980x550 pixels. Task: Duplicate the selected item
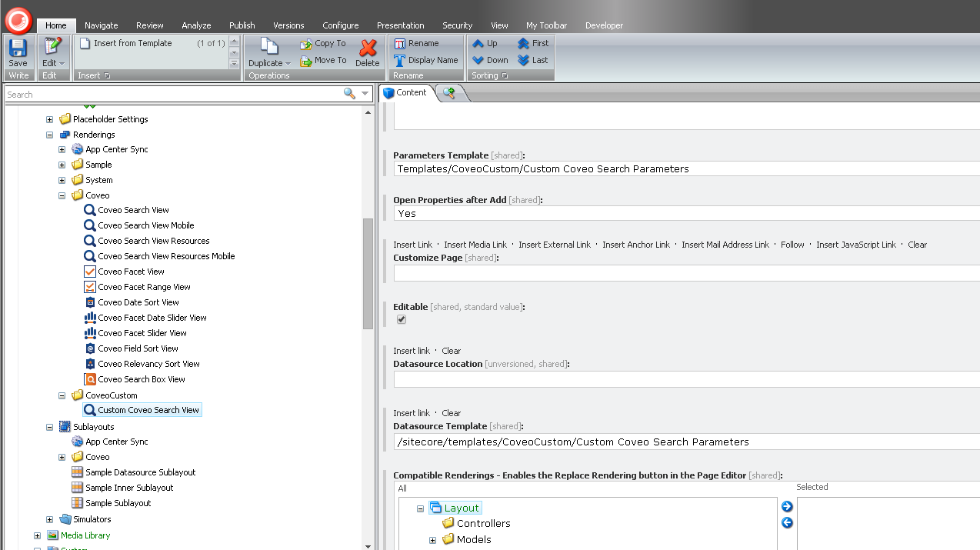pos(269,52)
